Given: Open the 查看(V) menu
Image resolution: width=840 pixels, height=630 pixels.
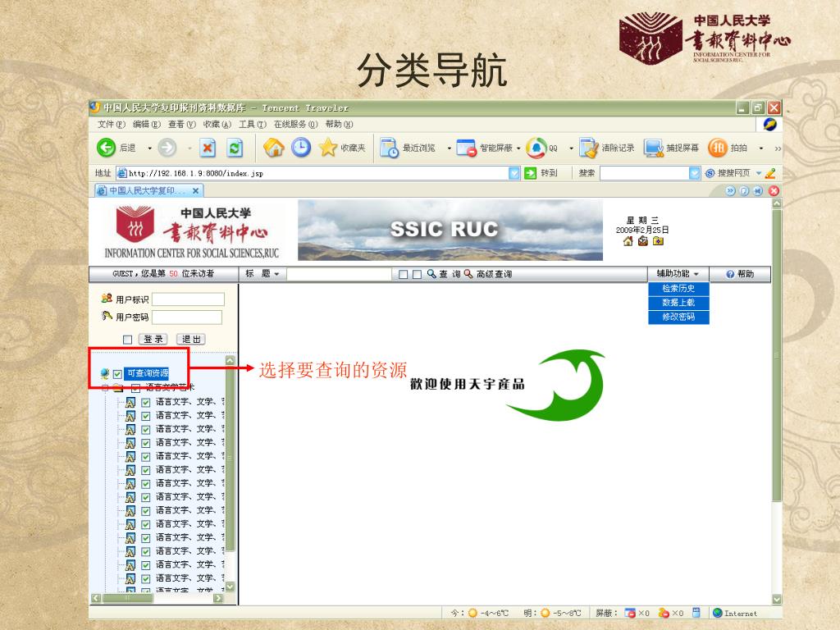Looking at the screenshot, I should pyautogui.click(x=181, y=125).
